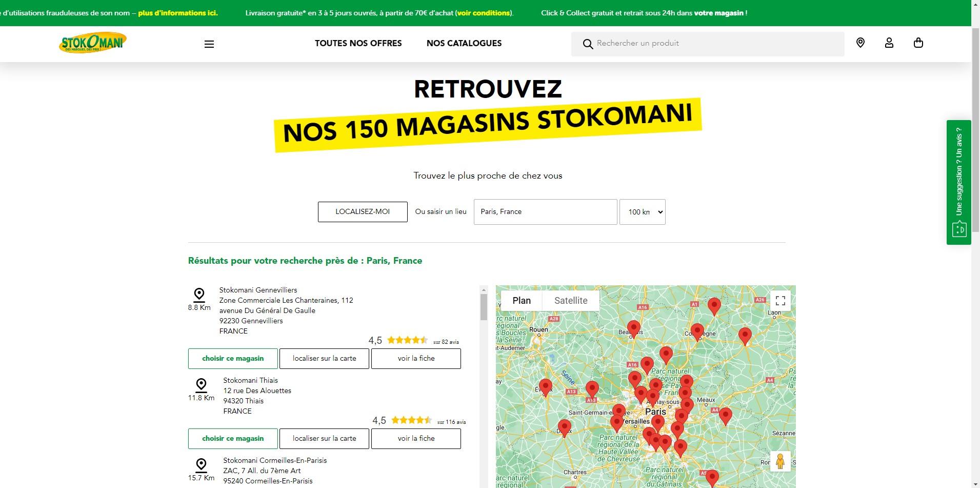Choose the Gennevilliers store

coord(233,359)
